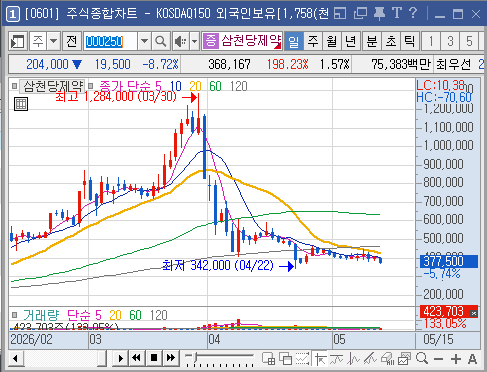Fast-forward the chart replay
The width and height of the screenshot is (487, 372).
(x=171, y=359)
